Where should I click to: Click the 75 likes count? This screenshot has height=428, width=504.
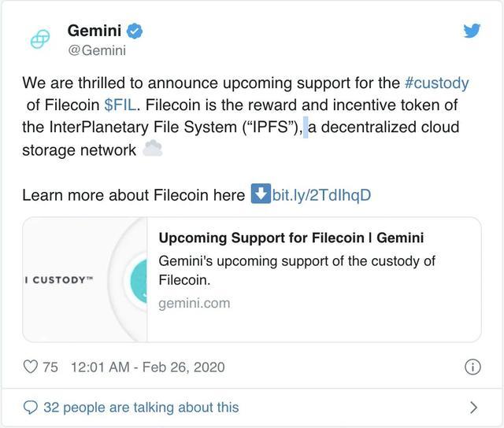50,367
